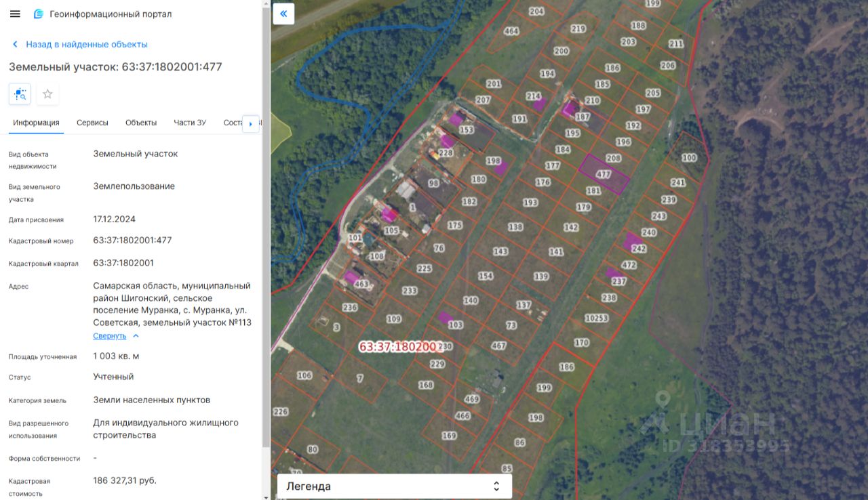Click the permitted use text Для индивидуального жилищного строительства

(x=165, y=429)
